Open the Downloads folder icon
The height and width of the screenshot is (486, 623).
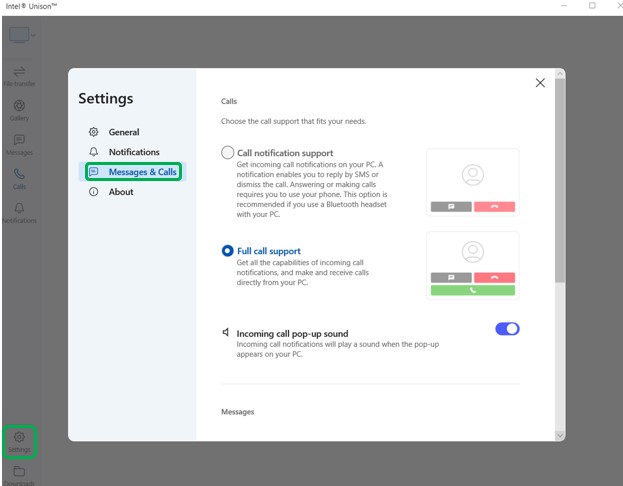point(19,472)
